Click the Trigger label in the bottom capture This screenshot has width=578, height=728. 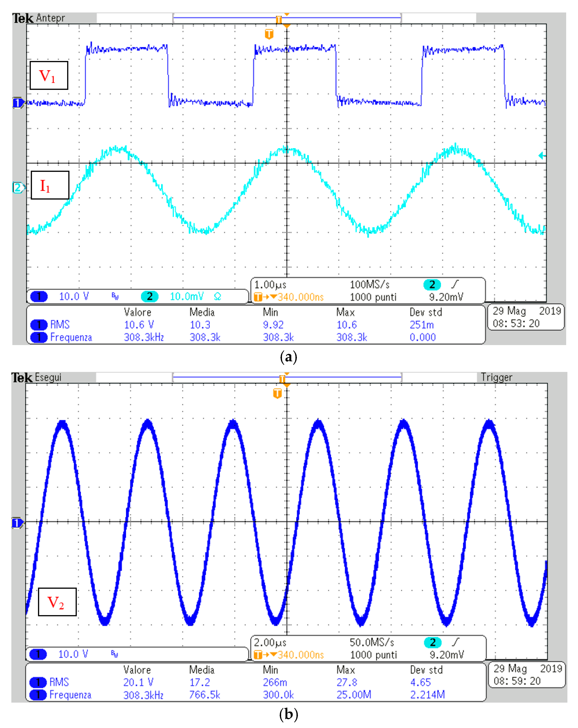click(x=498, y=376)
